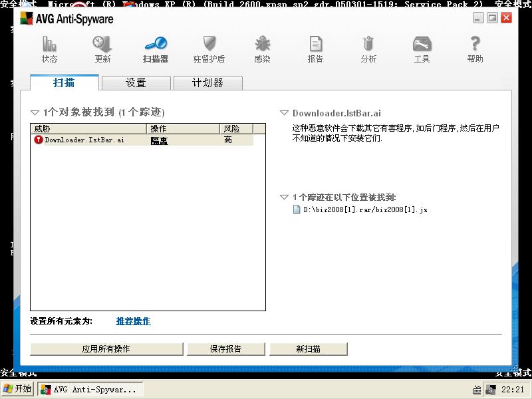The image size is (532, 399).
Task: Click 新扫描 (New scan) button
Action: click(309, 348)
